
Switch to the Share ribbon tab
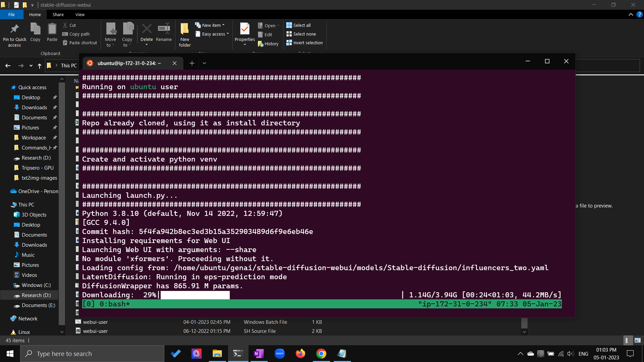[58, 14]
